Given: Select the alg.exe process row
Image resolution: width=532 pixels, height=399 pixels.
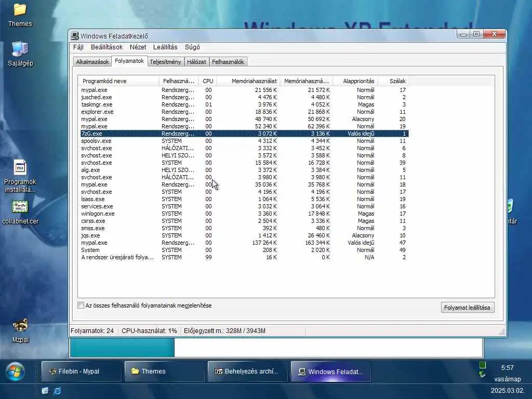Looking at the screenshot, I should [244, 170].
